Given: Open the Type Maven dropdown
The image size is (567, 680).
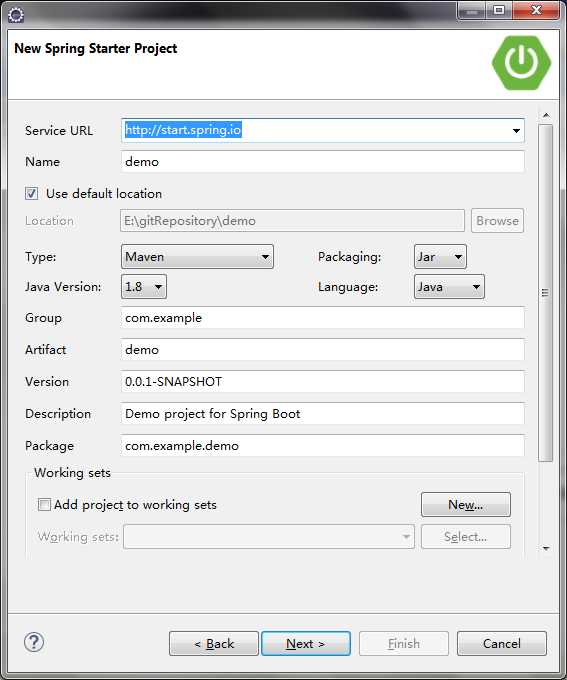Looking at the screenshot, I should pos(197,257).
